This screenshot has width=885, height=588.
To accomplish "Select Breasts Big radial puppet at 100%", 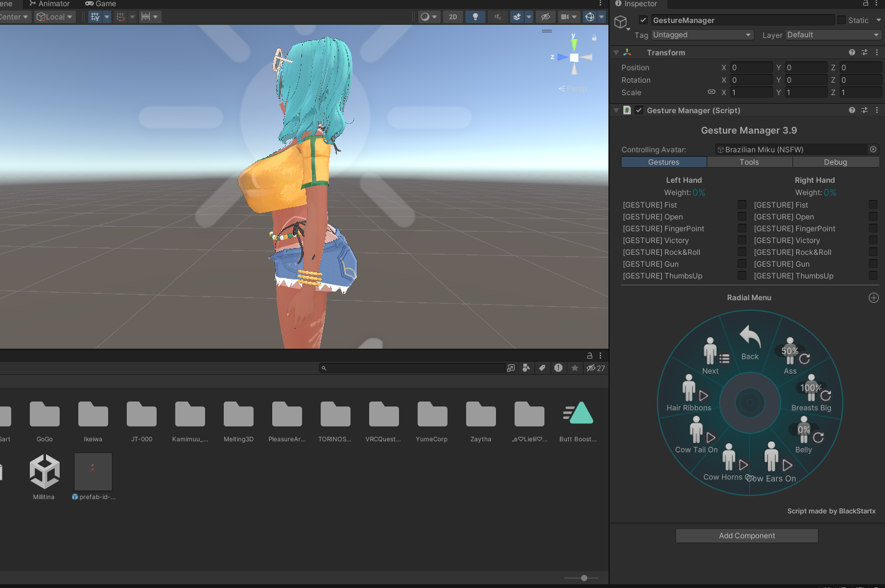I will [812, 393].
